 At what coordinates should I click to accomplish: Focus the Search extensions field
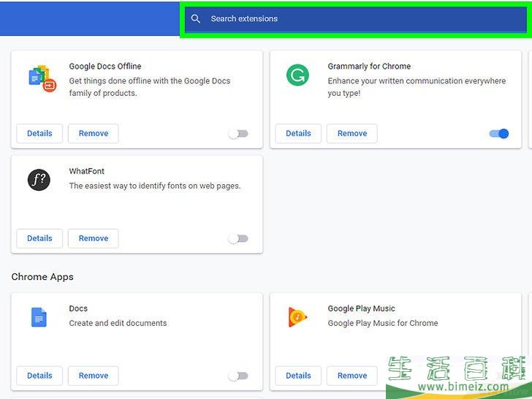click(x=358, y=19)
